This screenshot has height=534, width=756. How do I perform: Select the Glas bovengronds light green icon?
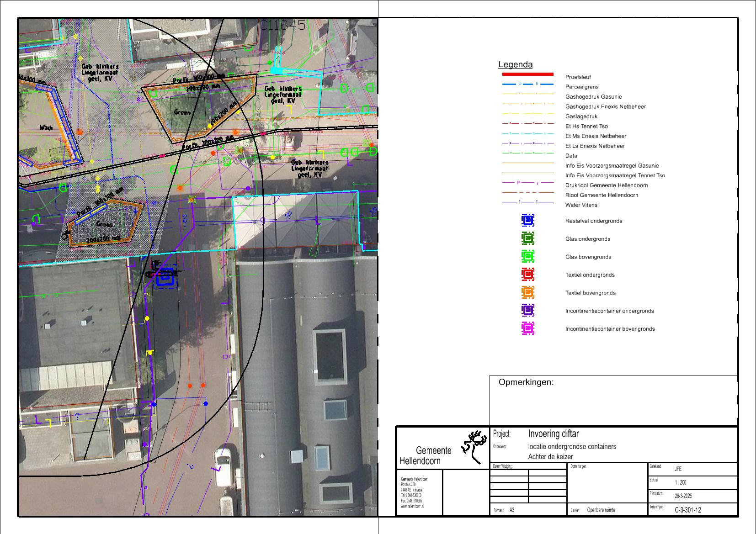(528, 256)
